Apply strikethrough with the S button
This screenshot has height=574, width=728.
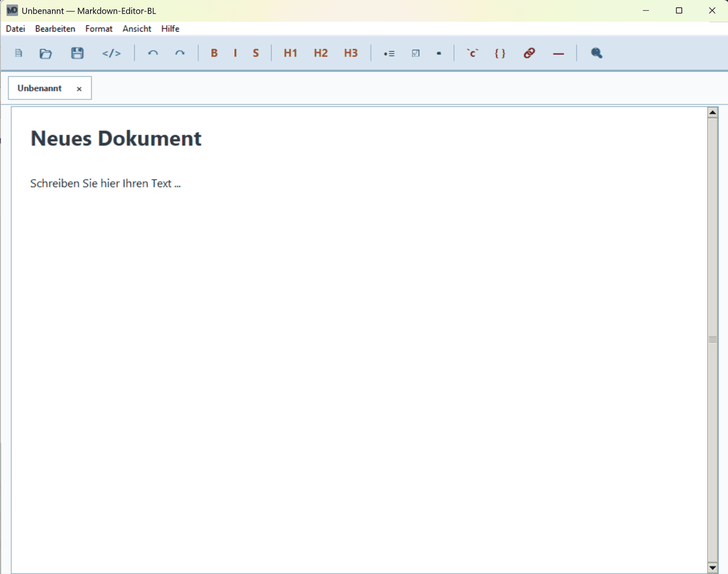(256, 53)
